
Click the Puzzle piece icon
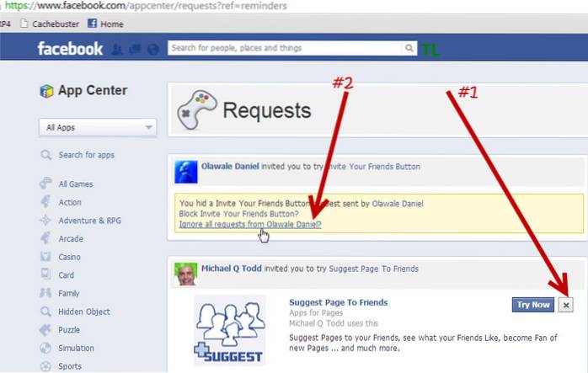(x=45, y=329)
